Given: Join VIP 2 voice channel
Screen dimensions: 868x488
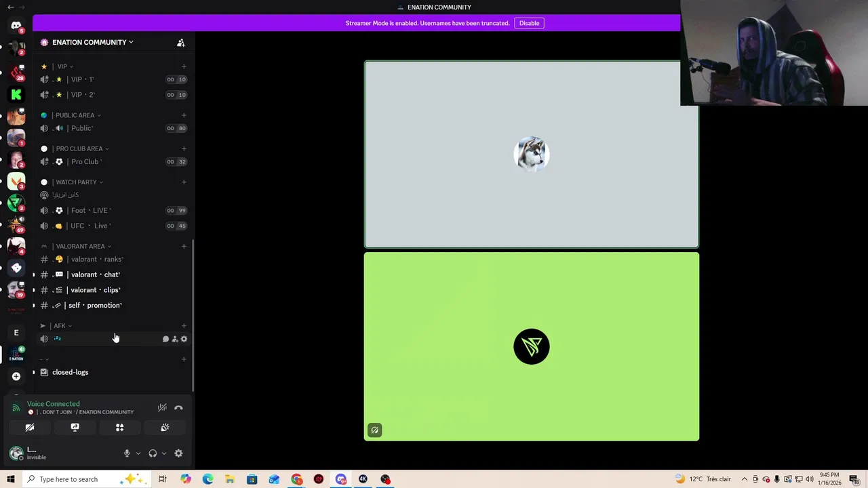Looking at the screenshot, I should coord(113,95).
